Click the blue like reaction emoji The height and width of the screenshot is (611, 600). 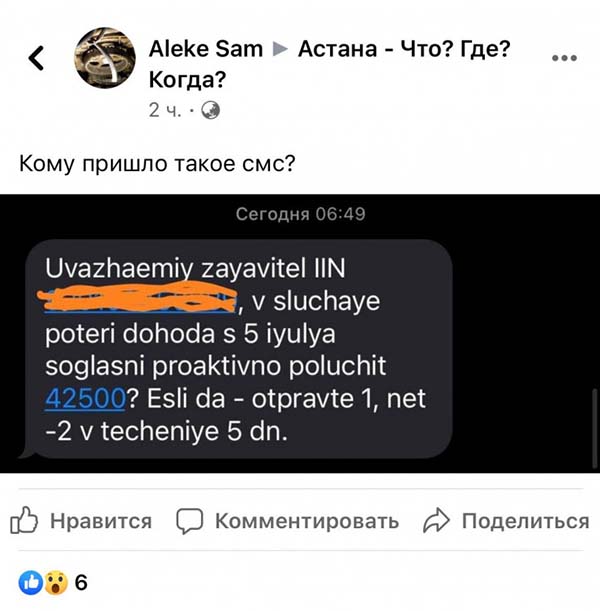31,582
